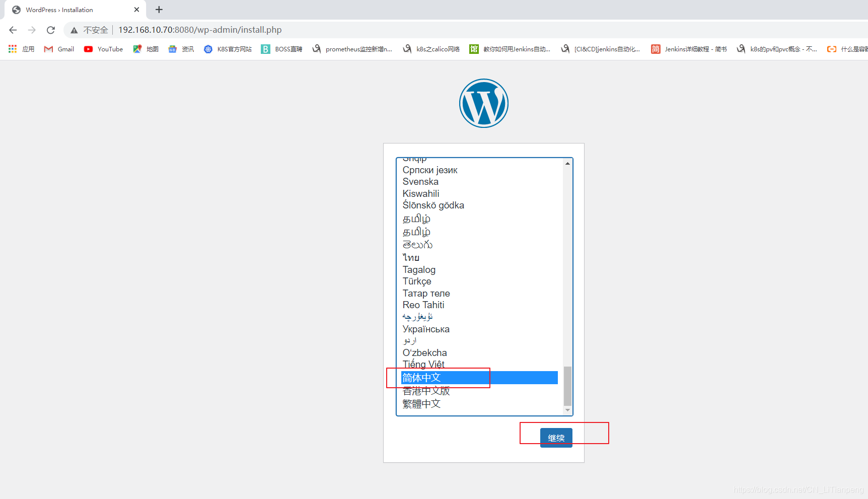868x499 pixels.
Task: Open the Maps (地图) bookmark
Action: 146,49
